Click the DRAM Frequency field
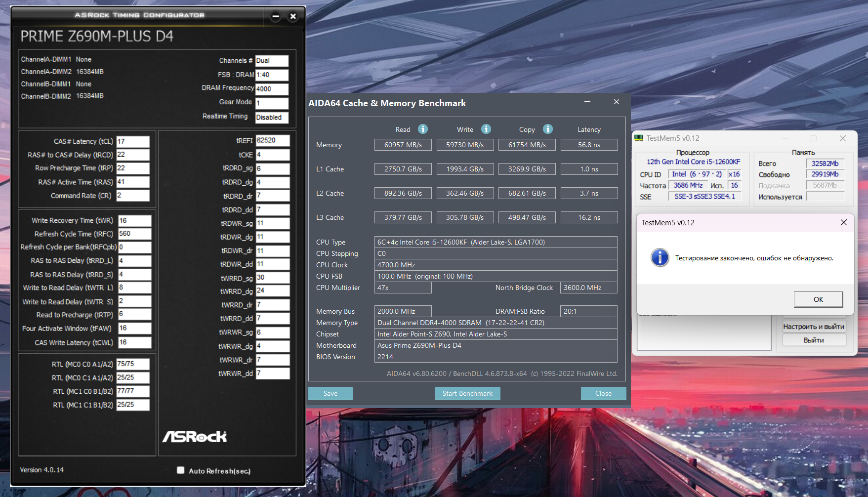This screenshot has width=868, height=497. [x=272, y=89]
